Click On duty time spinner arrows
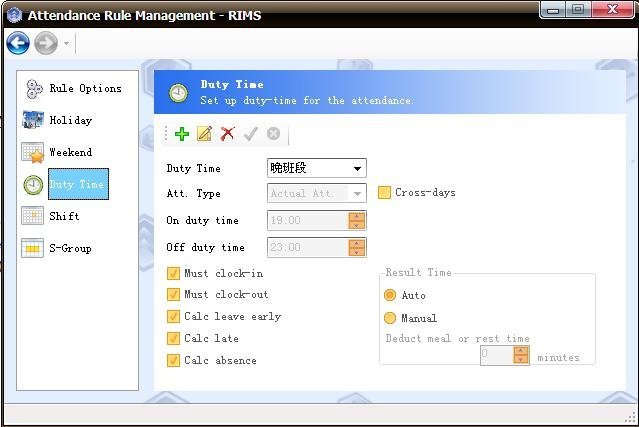 pyautogui.click(x=357, y=220)
